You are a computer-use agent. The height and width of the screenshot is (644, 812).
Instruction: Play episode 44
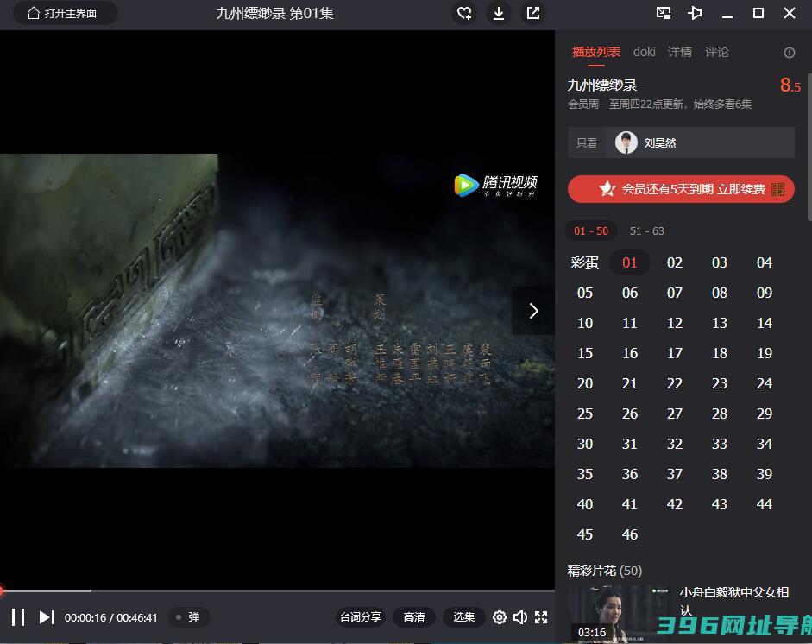point(765,504)
